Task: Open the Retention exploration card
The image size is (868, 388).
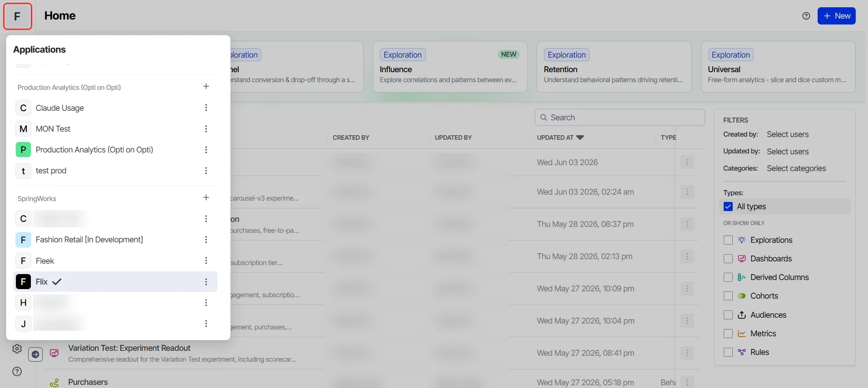Action: [614, 67]
